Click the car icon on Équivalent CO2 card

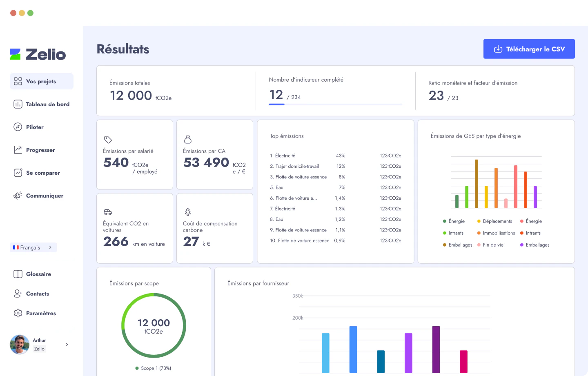pyautogui.click(x=107, y=212)
